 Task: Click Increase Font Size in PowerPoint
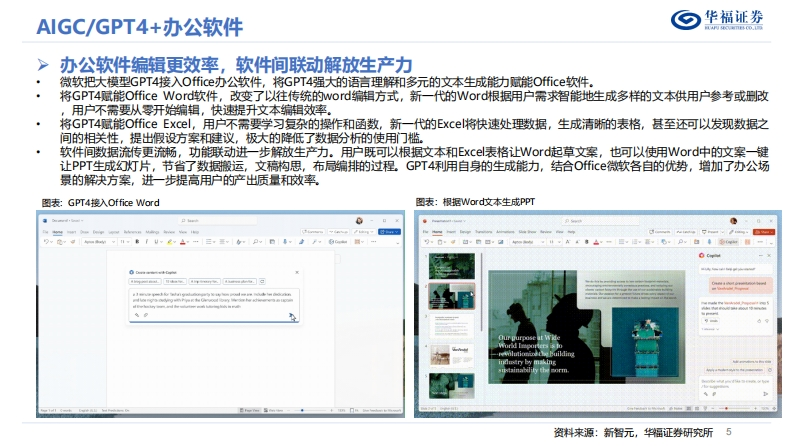(567, 242)
